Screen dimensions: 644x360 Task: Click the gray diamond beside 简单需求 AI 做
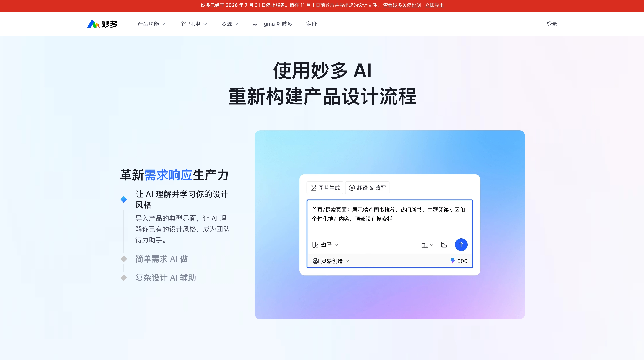pyautogui.click(x=124, y=259)
